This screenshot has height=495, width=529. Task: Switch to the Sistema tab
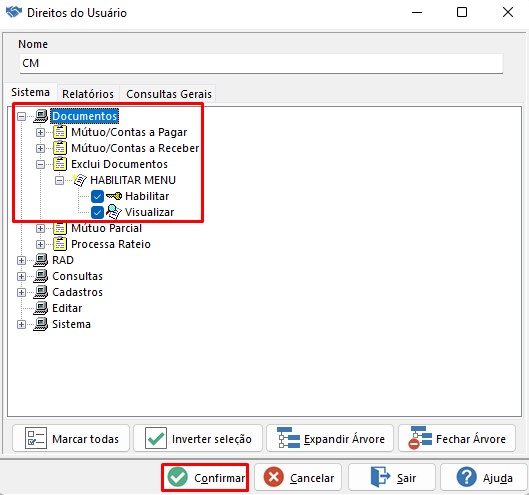click(x=30, y=92)
